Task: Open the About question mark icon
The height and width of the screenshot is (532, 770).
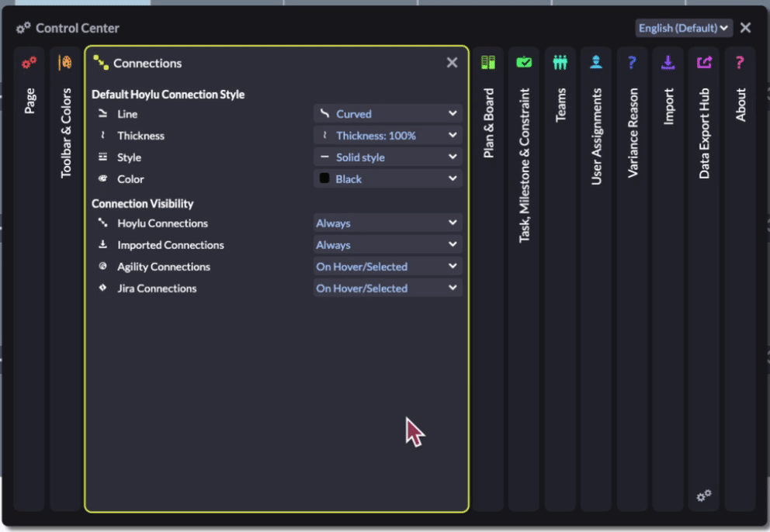Action: (x=740, y=62)
